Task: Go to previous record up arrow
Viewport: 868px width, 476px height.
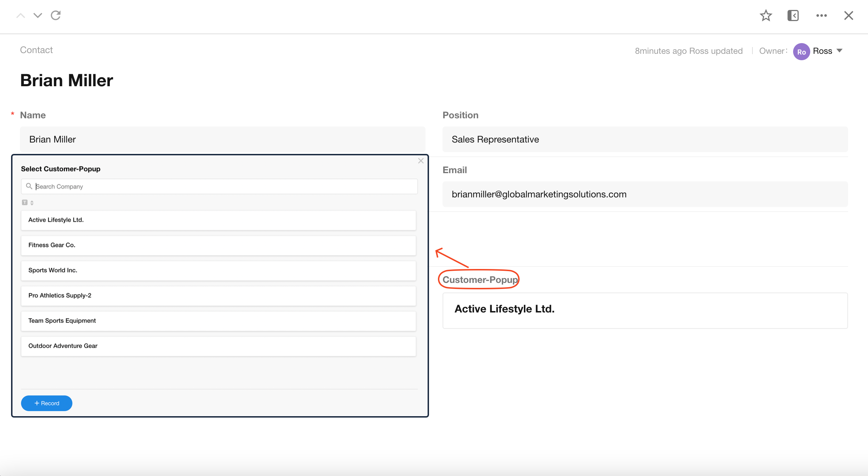Action: (x=21, y=15)
